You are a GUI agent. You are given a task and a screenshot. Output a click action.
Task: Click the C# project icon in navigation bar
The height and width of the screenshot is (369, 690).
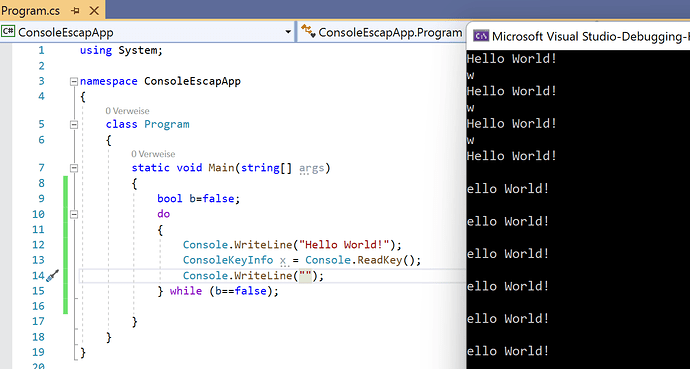(8, 32)
